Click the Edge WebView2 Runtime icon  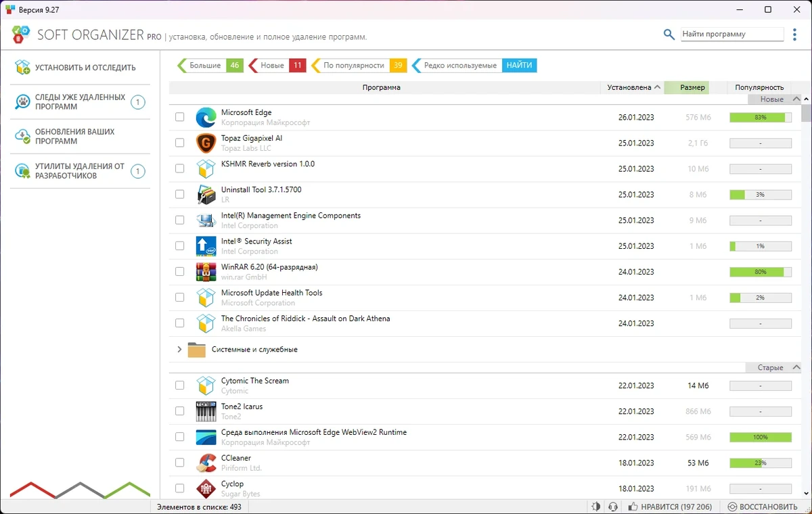(x=206, y=437)
